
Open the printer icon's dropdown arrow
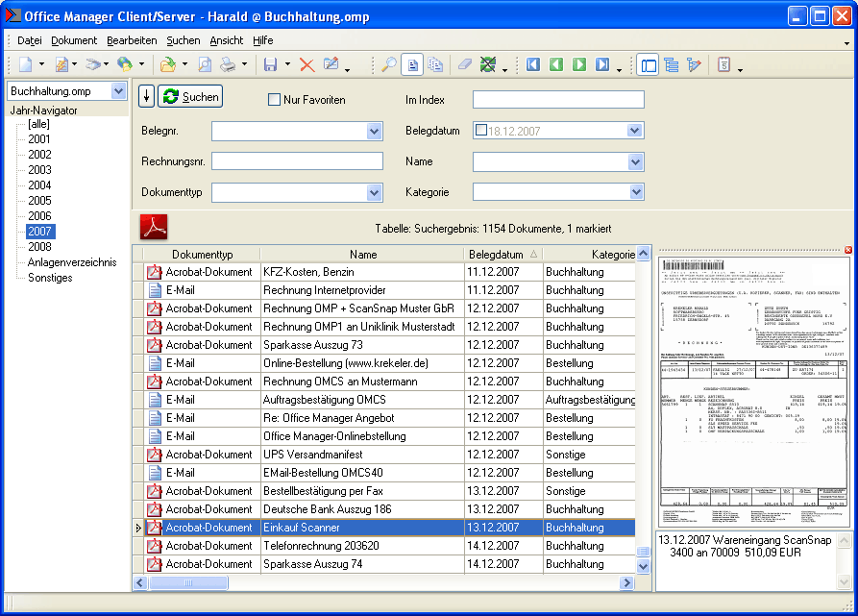(x=245, y=64)
